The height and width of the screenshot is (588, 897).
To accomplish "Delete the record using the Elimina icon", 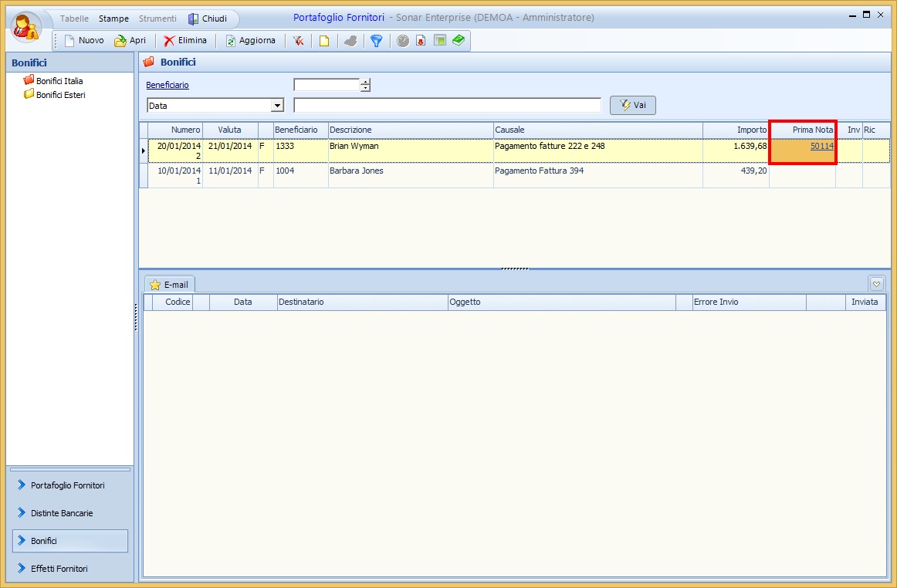I will point(184,41).
